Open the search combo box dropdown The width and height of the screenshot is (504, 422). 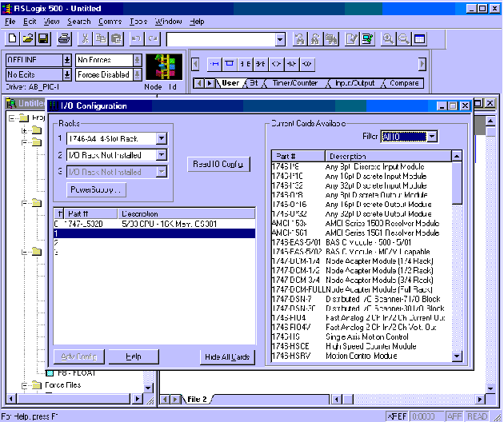click(x=280, y=39)
